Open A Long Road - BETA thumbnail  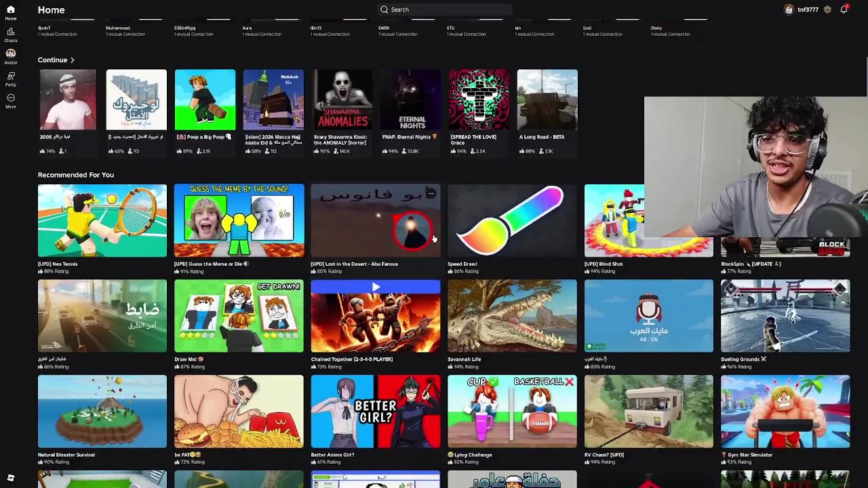pos(547,100)
